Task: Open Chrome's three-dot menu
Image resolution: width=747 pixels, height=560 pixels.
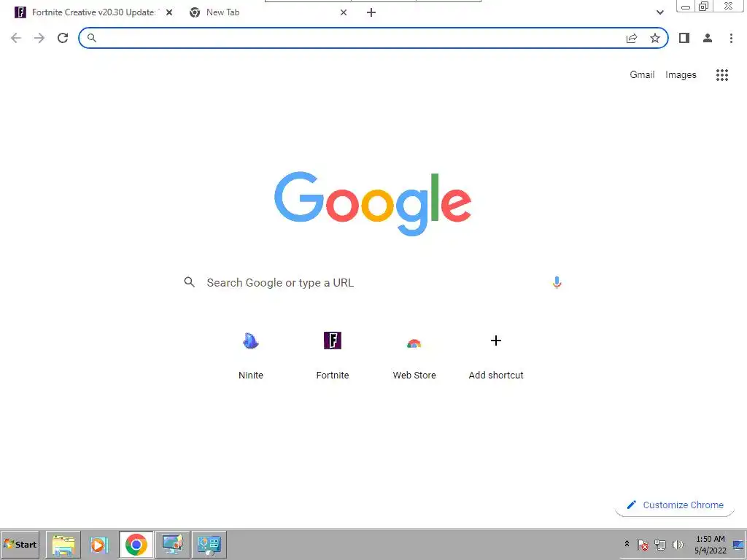Action: (731, 38)
